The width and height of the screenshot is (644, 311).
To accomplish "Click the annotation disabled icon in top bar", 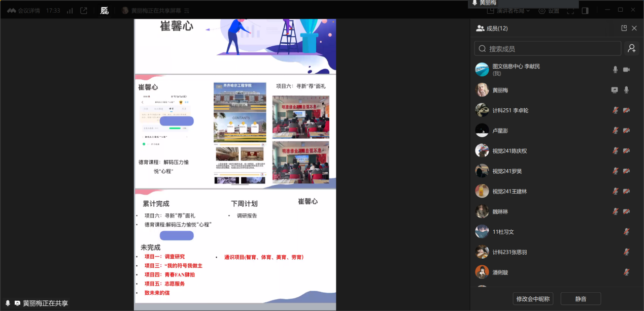I will click(x=105, y=11).
